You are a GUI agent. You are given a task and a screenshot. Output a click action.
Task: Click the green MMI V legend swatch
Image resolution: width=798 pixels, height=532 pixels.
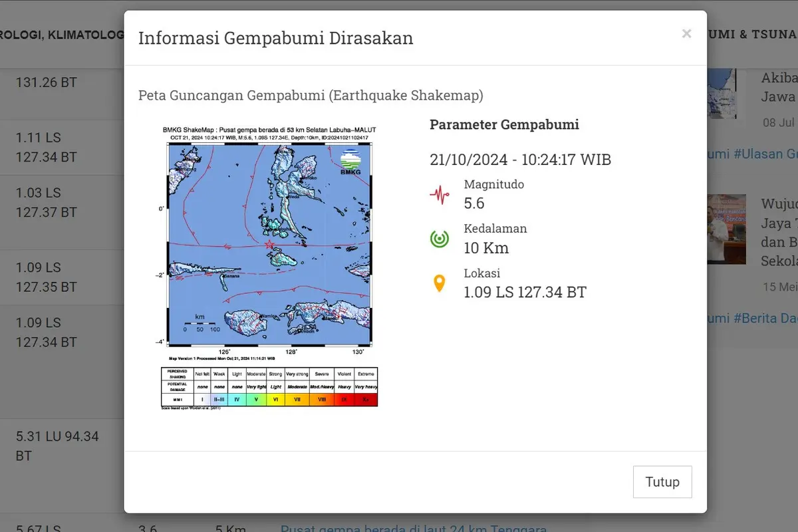coord(256,400)
